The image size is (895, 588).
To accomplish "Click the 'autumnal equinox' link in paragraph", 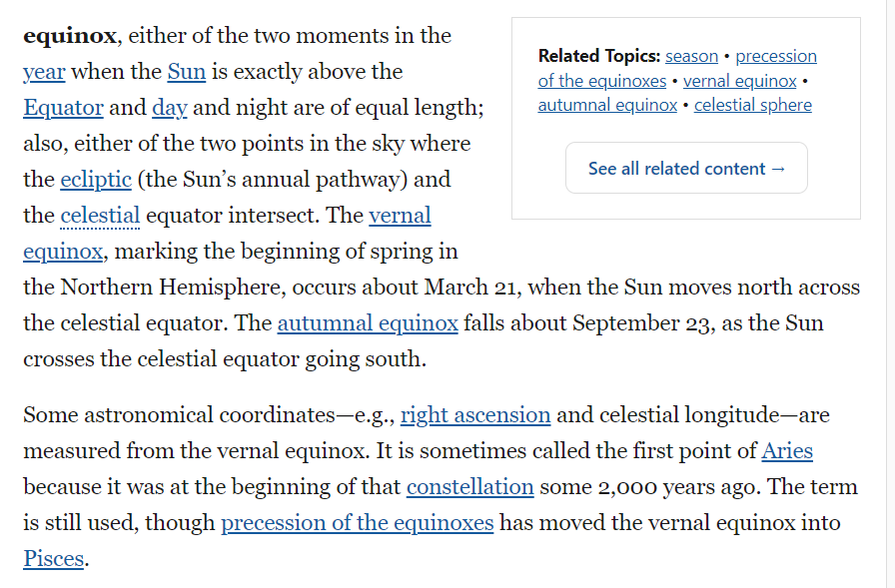I will pos(368,323).
